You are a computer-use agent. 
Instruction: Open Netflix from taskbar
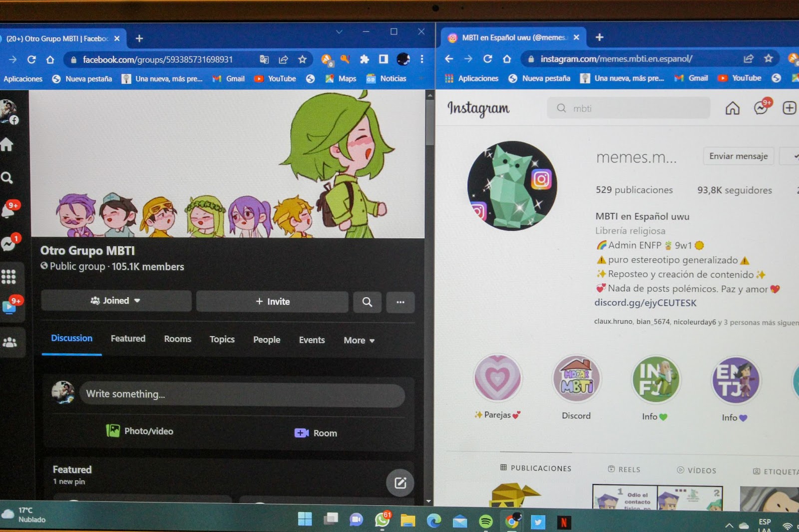coord(564,523)
